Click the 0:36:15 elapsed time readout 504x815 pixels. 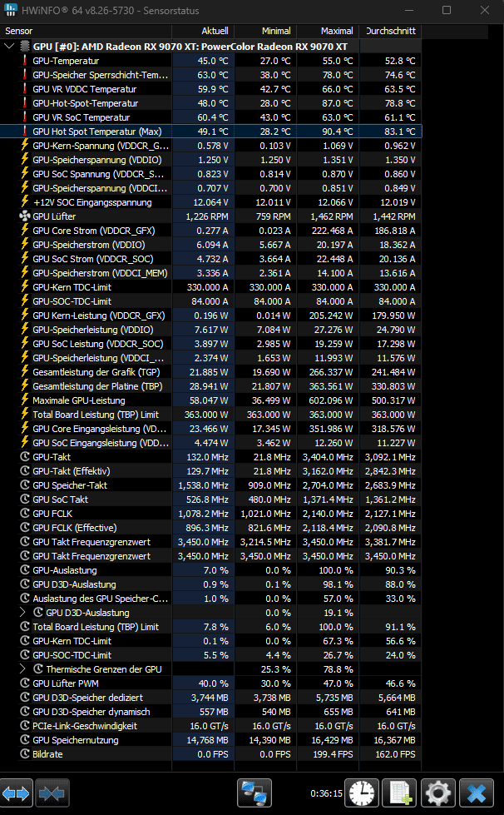327,793
